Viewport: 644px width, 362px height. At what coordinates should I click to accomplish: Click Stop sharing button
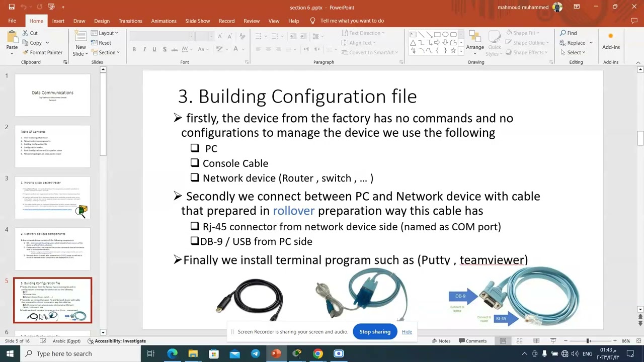tap(375, 332)
